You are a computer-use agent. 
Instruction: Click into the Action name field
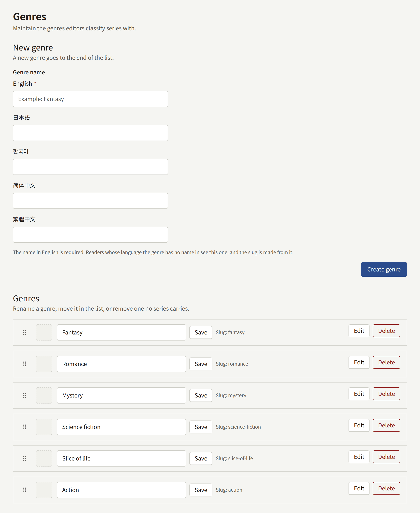pos(121,490)
